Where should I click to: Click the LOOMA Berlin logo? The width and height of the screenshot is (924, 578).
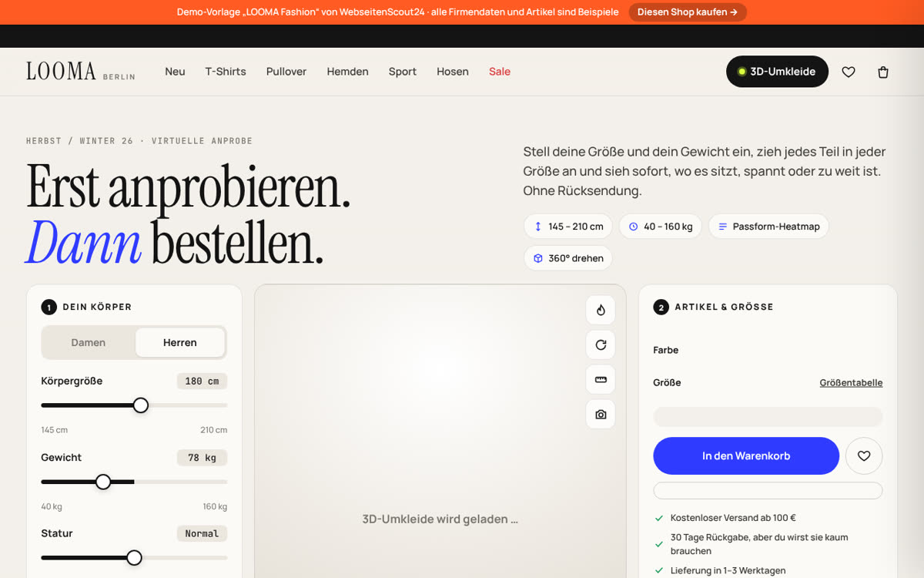point(81,72)
